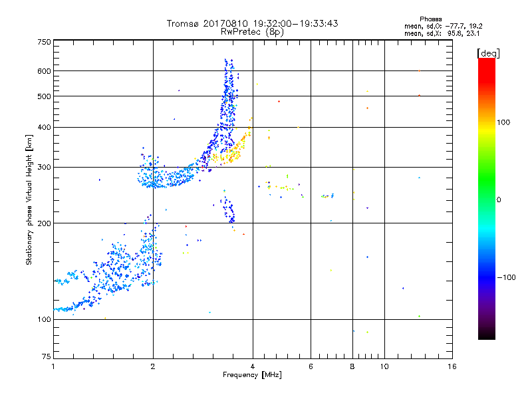The height and width of the screenshot is (399, 532).
Task: Click the x-axis tick label "16"
Action: click(452, 366)
